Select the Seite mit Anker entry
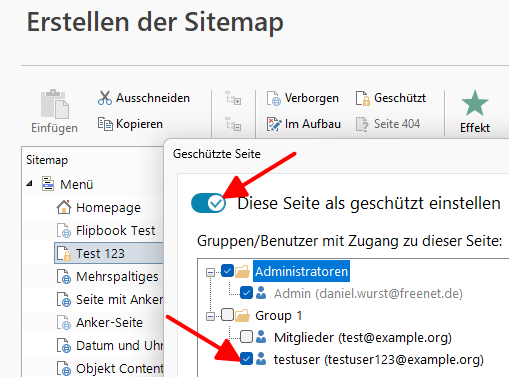The image size is (509, 377). [x=120, y=300]
